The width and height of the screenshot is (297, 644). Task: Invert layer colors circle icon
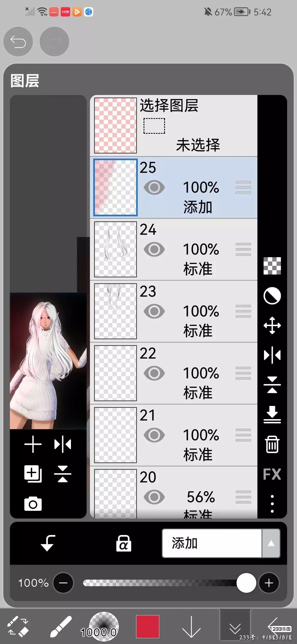(272, 296)
